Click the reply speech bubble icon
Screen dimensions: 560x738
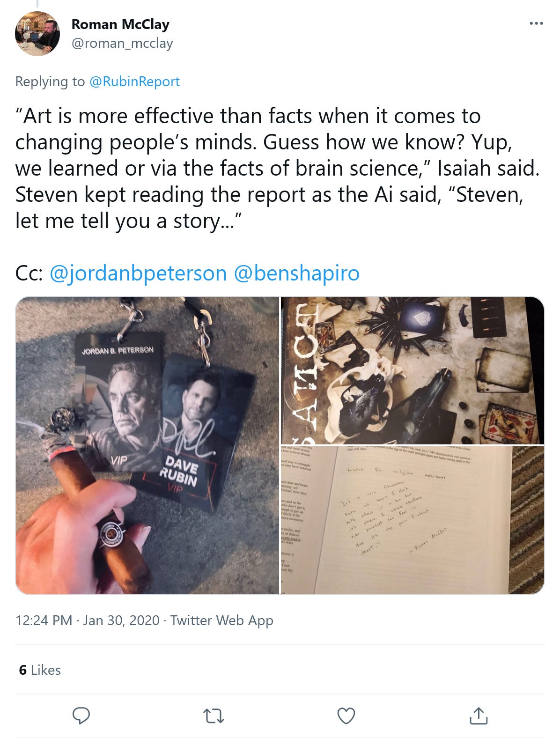pyautogui.click(x=81, y=716)
